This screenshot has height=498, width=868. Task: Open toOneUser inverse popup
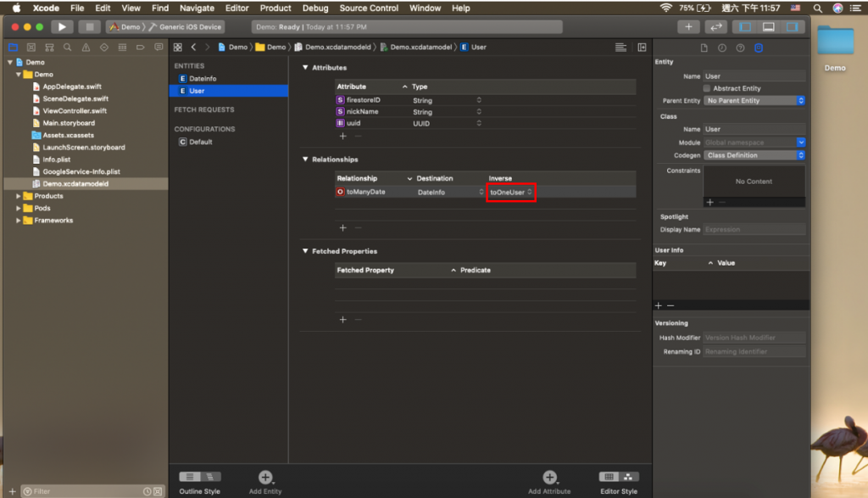pos(510,193)
